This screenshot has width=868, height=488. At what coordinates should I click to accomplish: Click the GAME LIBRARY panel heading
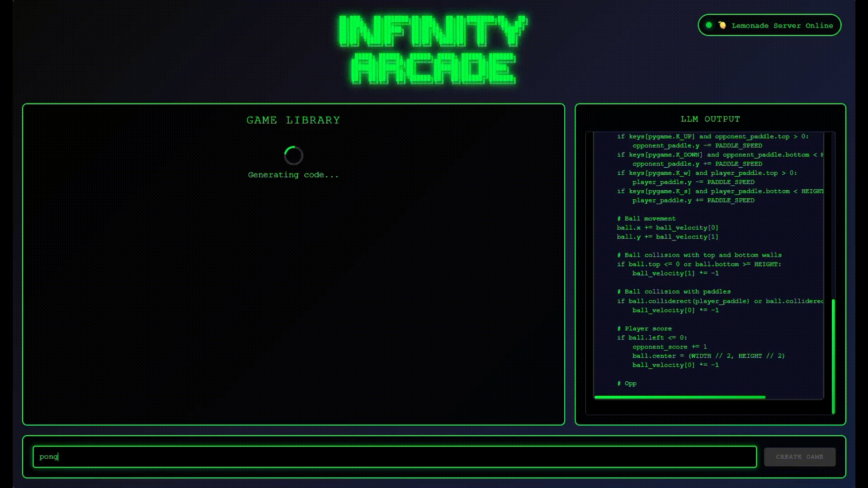(293, 120)
